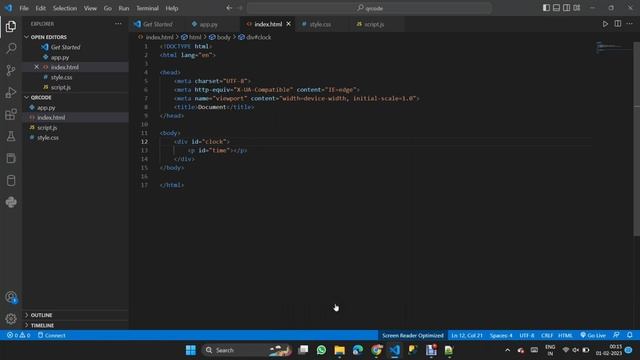This screenshot has width=640, height=360.
Task: Open the Testing flask view
Action: pyautogui.click(x=11, y=136)
